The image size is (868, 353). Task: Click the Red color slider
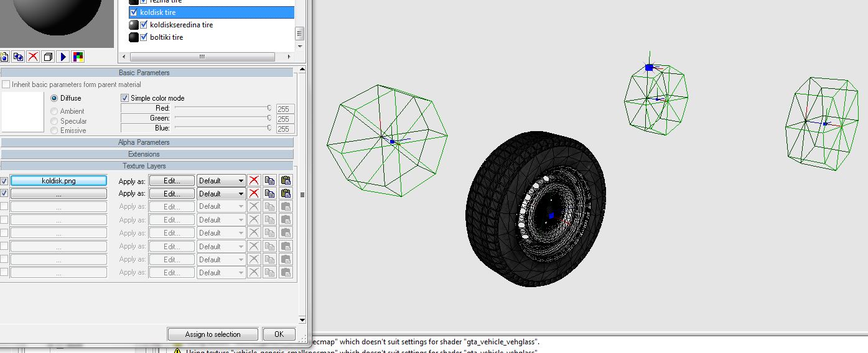click(222, 108)
